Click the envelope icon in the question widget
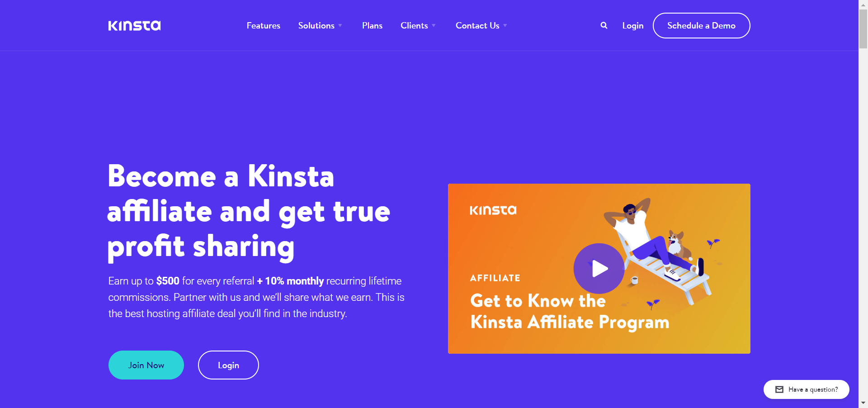The height and width of the screenshot is (408, 868). click(779, 389)
